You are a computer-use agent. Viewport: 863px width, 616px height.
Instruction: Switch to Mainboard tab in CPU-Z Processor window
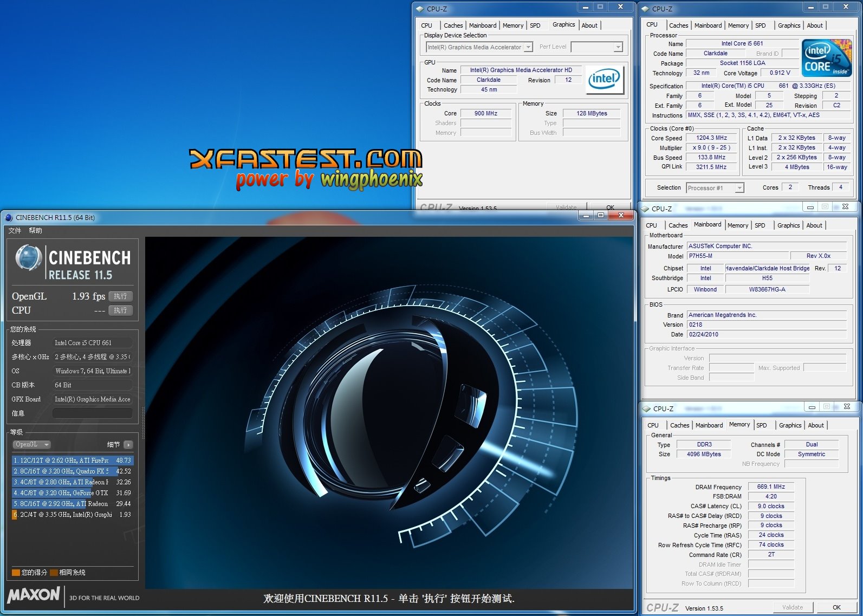pos(708,25)
